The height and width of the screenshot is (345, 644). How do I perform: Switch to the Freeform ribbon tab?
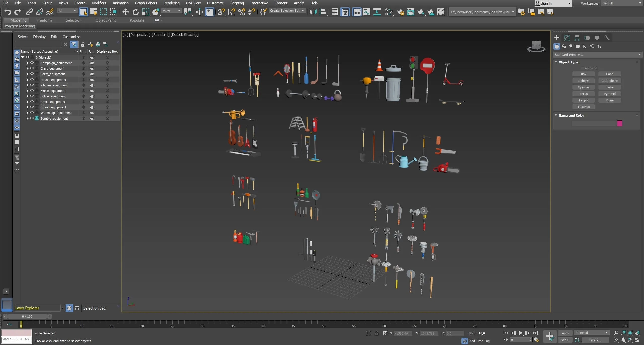click(44, 20)
